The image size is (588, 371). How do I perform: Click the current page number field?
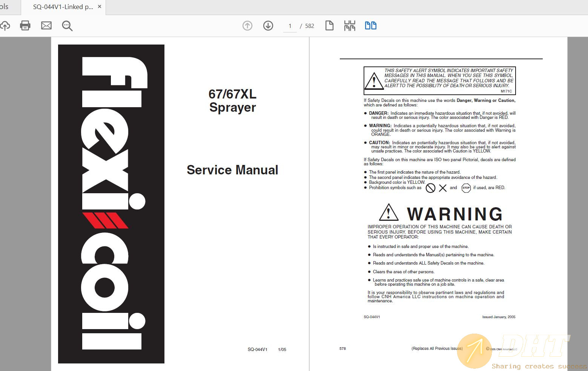click(x=290, y=26)
